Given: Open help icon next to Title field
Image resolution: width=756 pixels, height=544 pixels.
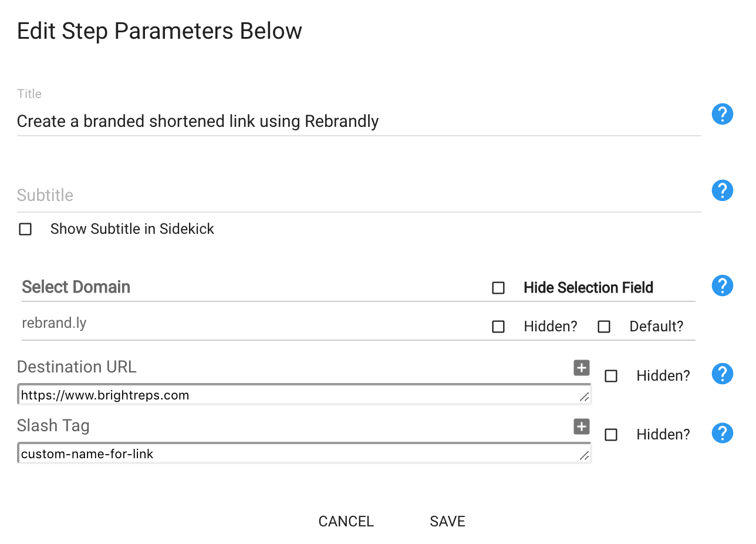Looking at the screenshot, I should 723,114.
